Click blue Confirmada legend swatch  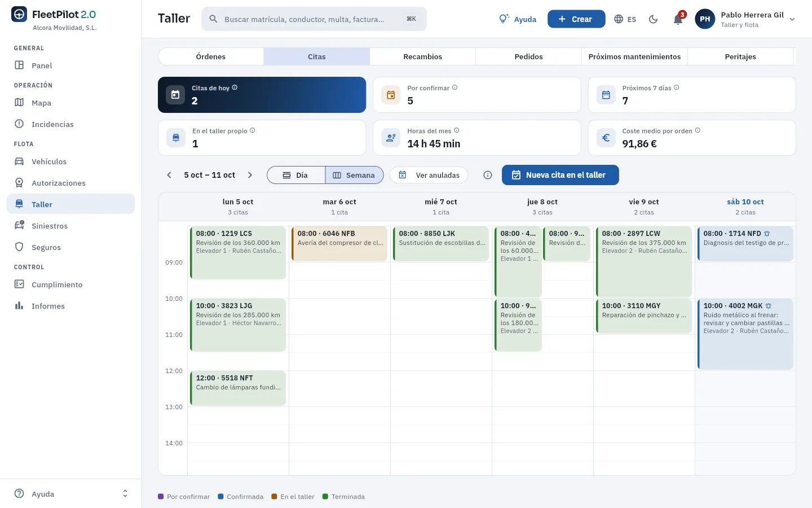(x=220, y=497)
